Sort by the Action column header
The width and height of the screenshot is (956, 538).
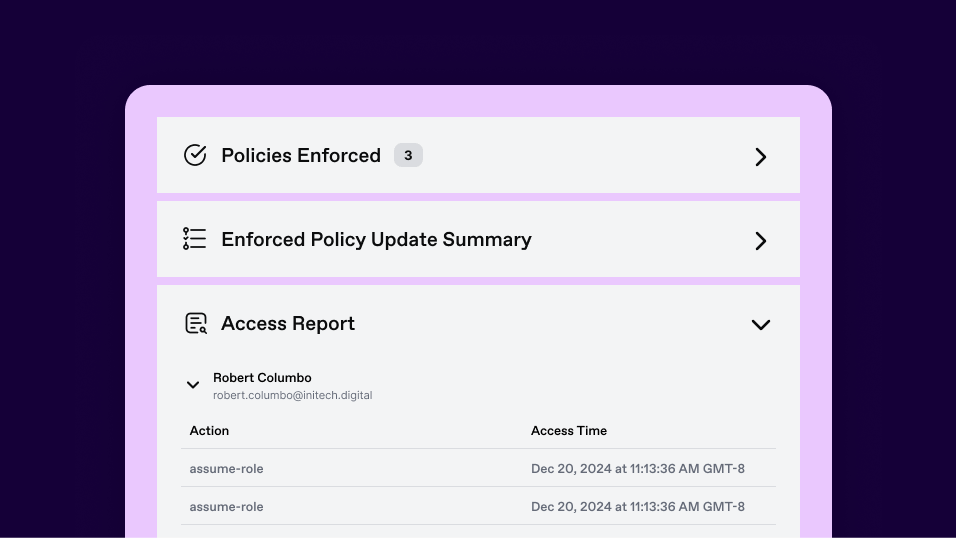pos(209,430)
